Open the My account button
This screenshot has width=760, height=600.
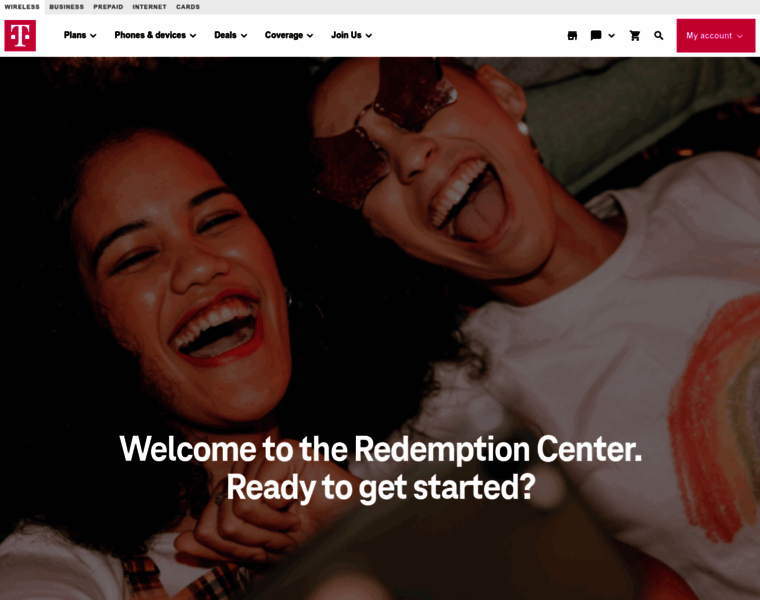(x=715, y=35)
